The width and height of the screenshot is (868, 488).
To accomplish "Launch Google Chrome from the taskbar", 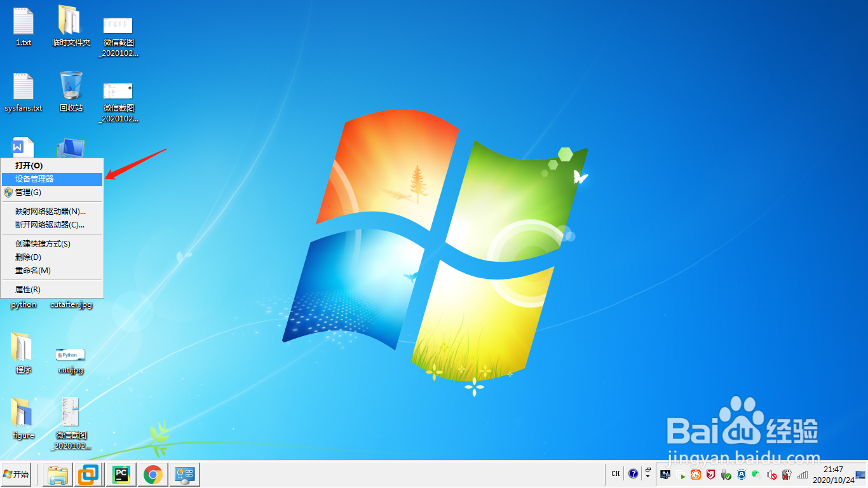I will tap(153, 474).
